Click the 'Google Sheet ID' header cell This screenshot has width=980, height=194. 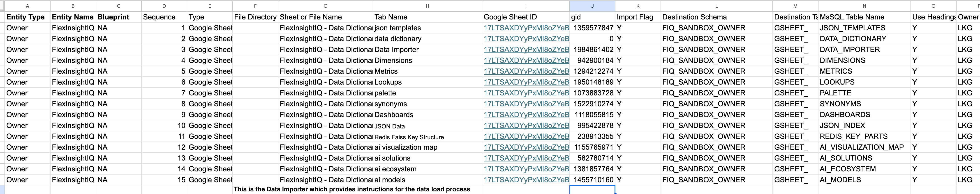tap(526, 17)
